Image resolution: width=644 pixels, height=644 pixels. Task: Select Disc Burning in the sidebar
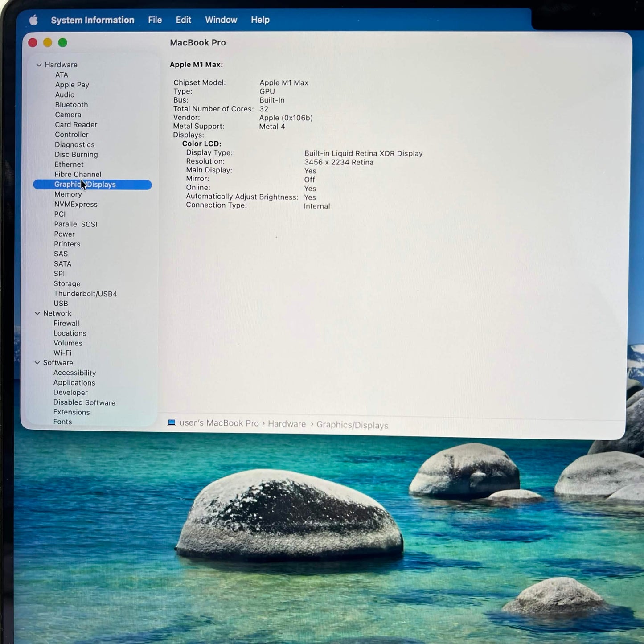(76, 155)
